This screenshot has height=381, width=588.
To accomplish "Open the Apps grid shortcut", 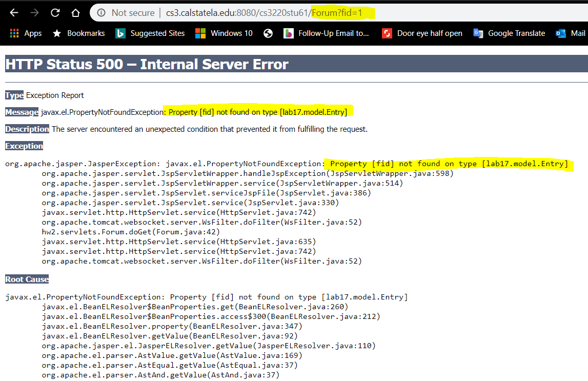I will 26,33.
